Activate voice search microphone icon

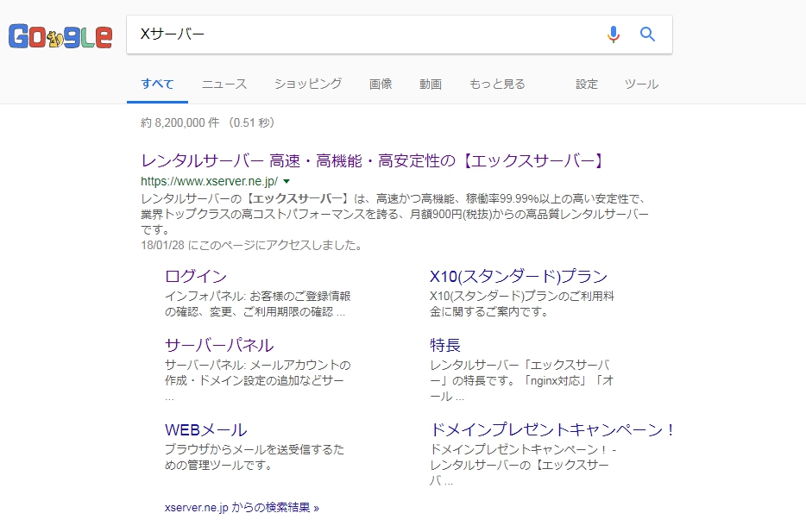tap(614, 34)
